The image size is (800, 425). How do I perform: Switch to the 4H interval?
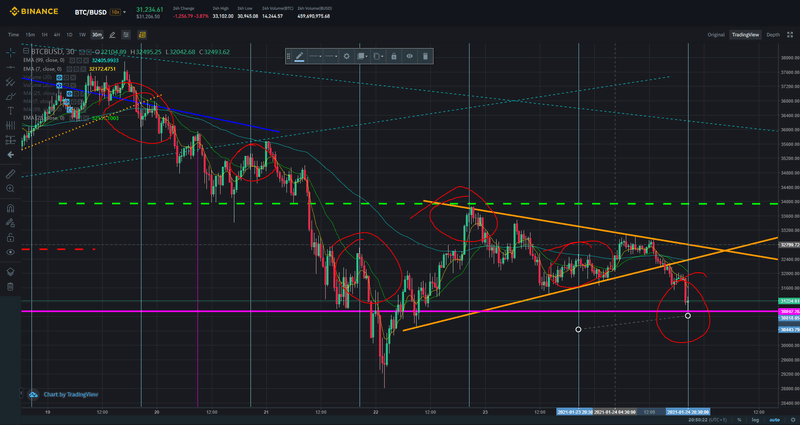(x=57, y=35)
